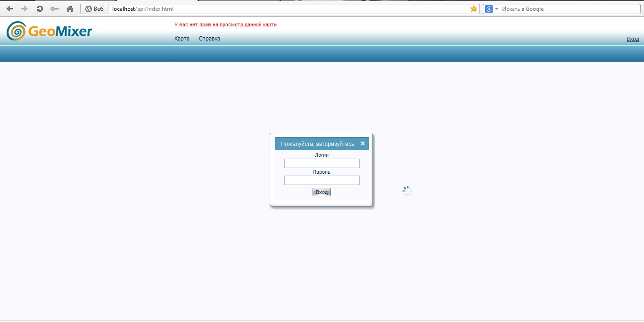
Task: Open the Справка menu
Action: point(209,39)
